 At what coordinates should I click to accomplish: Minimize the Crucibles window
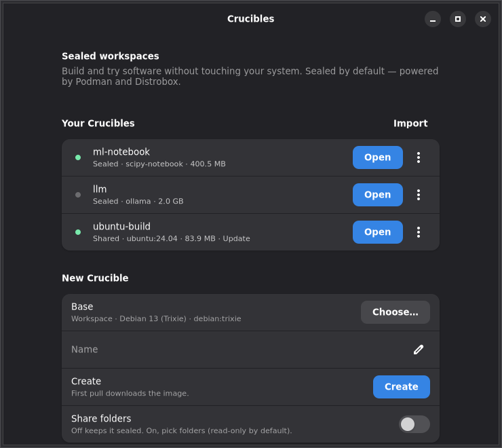[433, 19]
